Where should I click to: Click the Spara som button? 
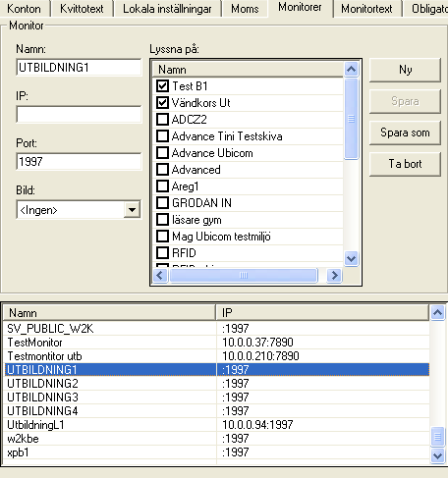coord(405,133)
